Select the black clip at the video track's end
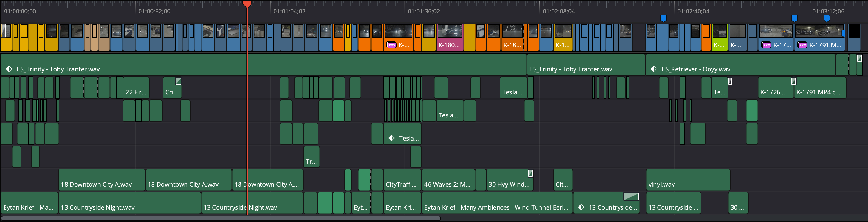868x222 pixels. tap(854, 37)
